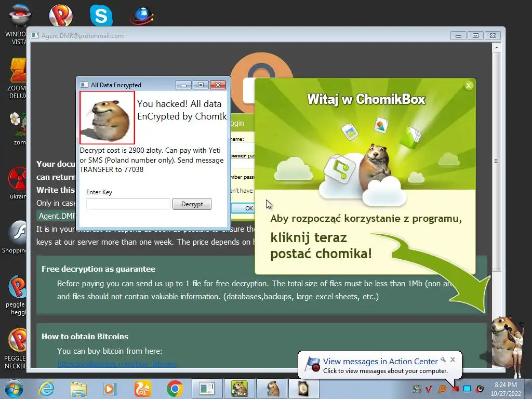This screenshot has width=532, height=399.
Task: Click the blue monitor network tray icon
Action: 467,389
